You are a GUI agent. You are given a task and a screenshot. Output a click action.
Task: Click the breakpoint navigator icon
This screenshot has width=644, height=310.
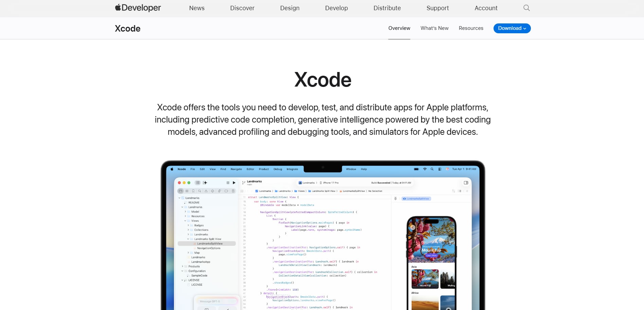tap(226, 191)
